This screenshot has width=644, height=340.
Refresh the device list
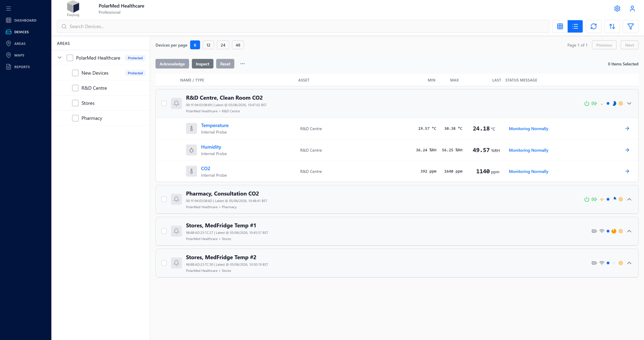click(594, 26)
